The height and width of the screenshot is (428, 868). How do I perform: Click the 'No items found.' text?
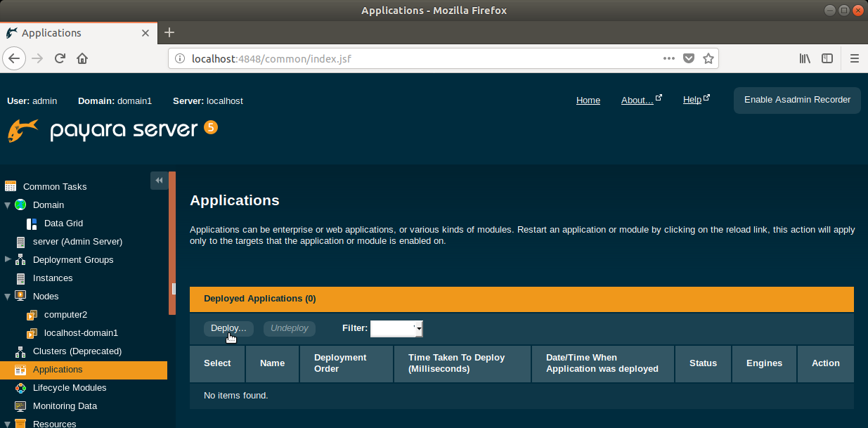236,396
